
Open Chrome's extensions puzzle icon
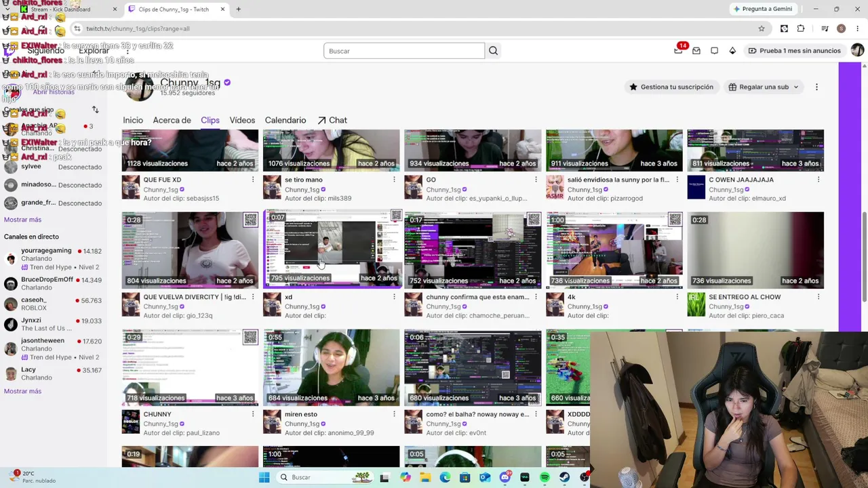tap(801, 28)
